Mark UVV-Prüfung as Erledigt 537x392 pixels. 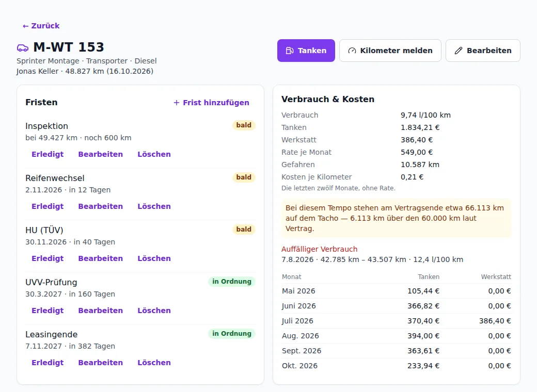[x=48, y=311]
